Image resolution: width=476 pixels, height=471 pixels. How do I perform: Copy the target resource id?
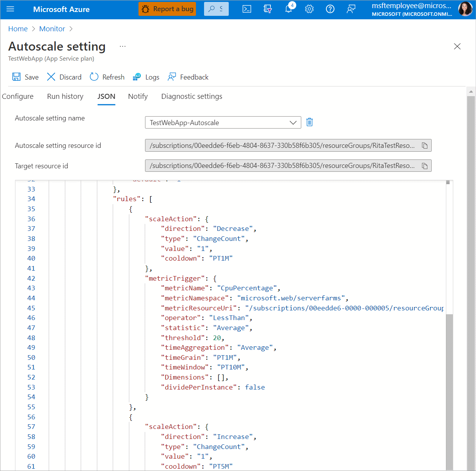(425, 166)
